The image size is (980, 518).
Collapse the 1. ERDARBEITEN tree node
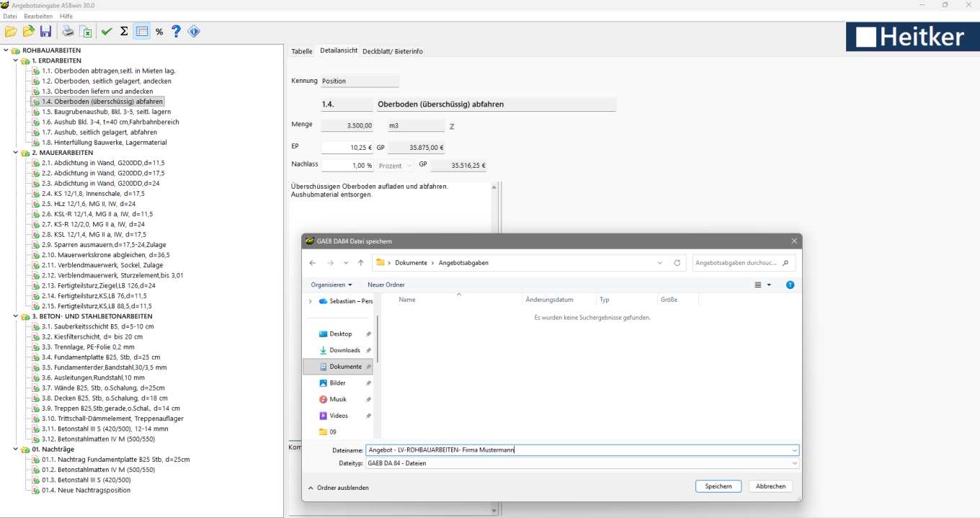click(x=16, y=61)
